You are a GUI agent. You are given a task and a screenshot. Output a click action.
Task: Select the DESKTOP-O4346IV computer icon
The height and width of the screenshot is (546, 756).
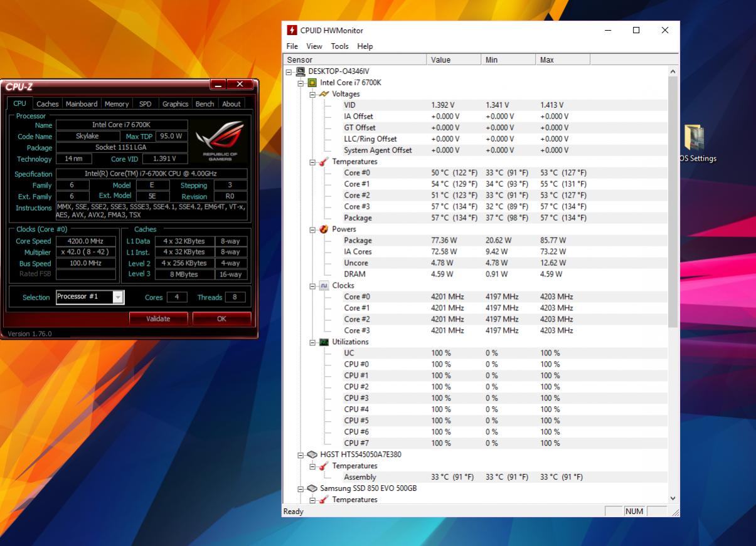pyautogui.click(x=301, y=71)
